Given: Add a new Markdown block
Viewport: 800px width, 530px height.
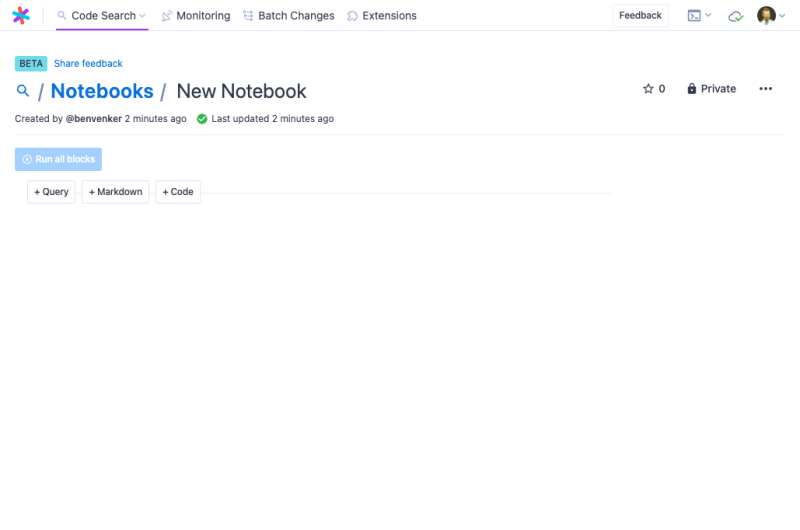Looking at the screenshot, I should tap(115, 192).
